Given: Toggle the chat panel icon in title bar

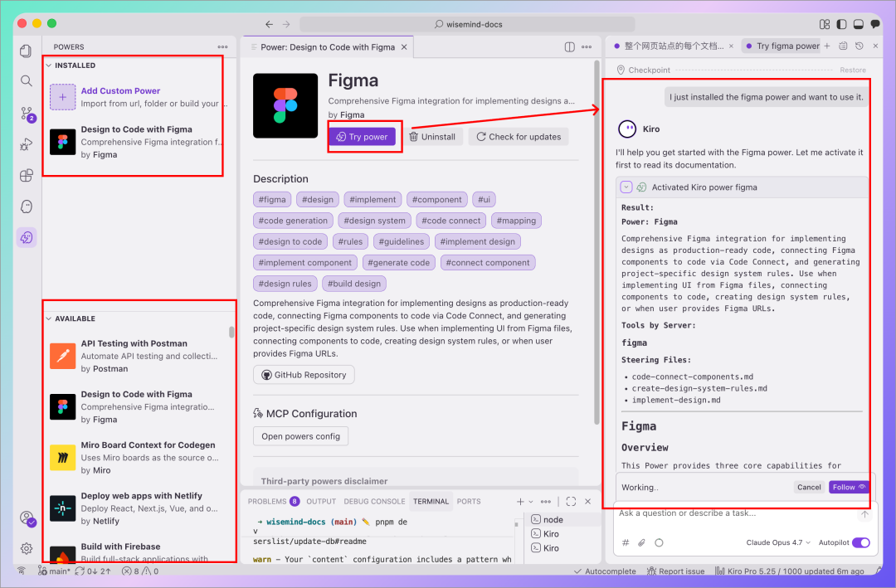Looking at the screenshot, I should tap(875, 24).
